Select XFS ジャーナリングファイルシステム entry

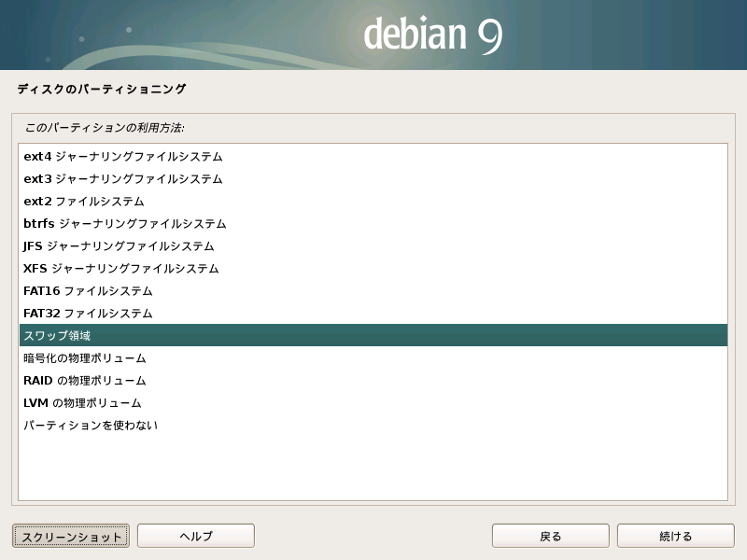121,269
